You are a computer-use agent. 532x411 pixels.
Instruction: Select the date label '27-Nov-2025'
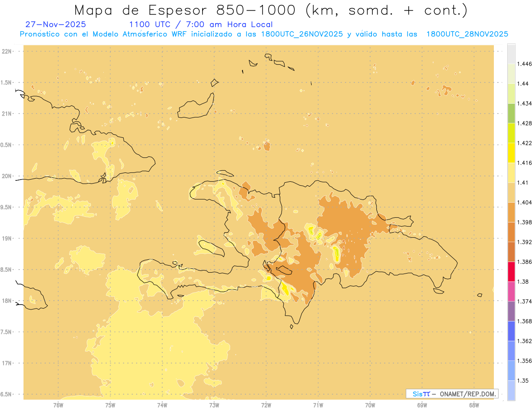point(56,24)
